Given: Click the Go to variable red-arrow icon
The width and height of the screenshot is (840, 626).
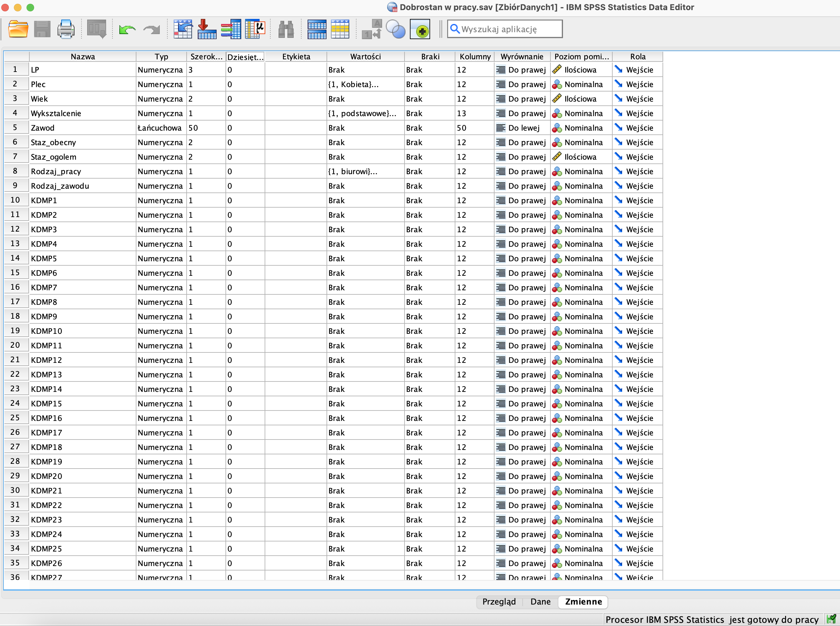Looking at the screenshot, I should 207,29.
